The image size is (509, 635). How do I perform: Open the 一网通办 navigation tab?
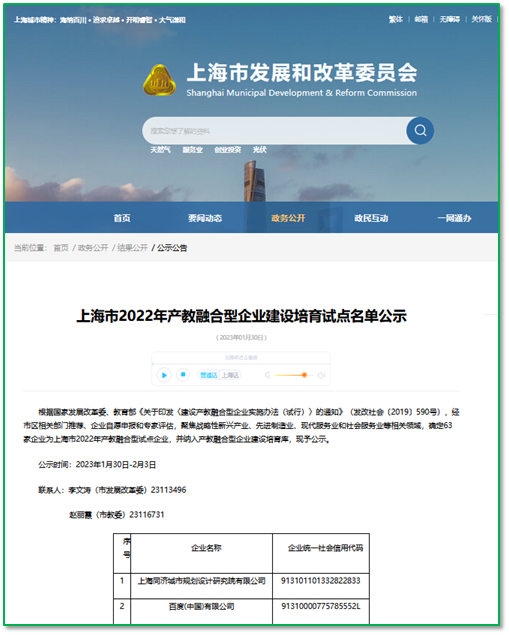pos(454,218)
